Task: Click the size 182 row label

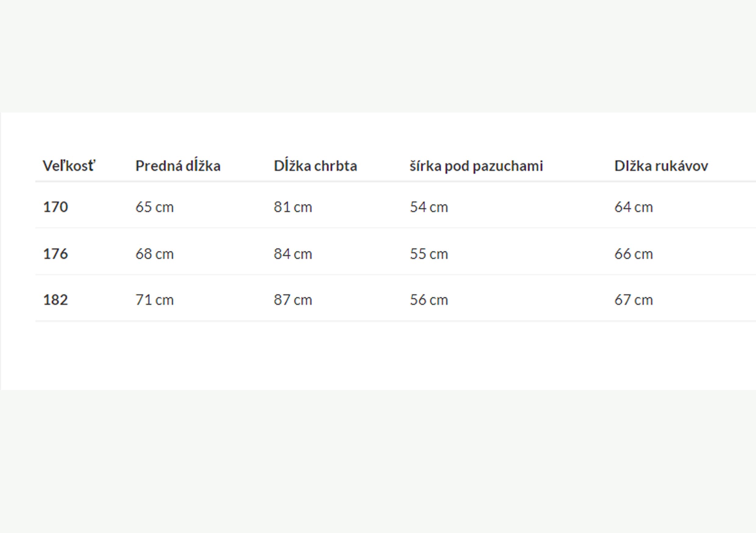Action: coord(55,300)
